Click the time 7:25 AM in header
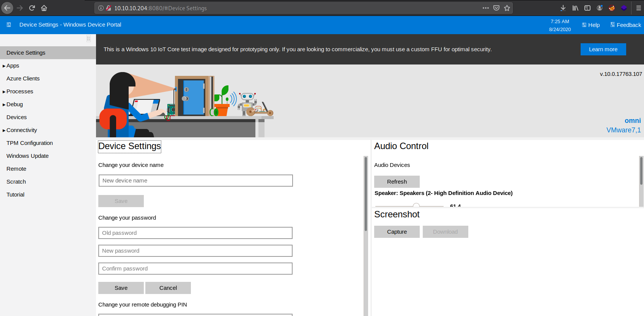Screen dimensions: 644x316 pos(560,22)
